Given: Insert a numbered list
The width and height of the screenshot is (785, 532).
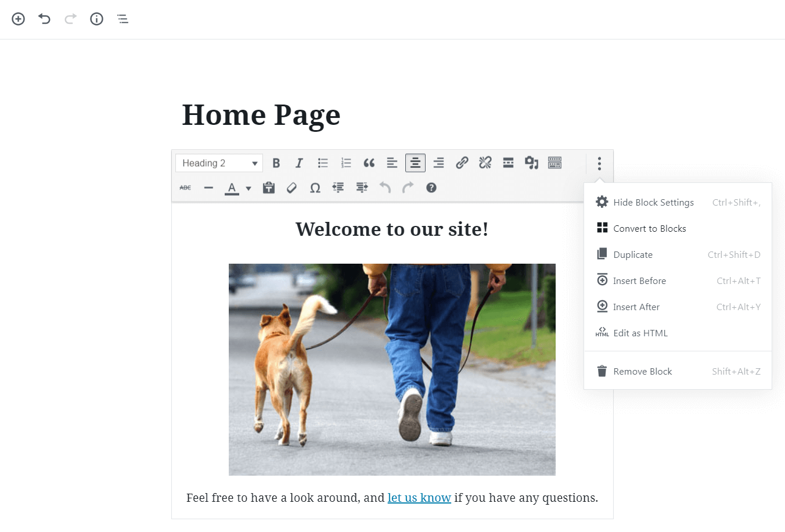Looking at the screenshot, I should (x=346, y=163).
